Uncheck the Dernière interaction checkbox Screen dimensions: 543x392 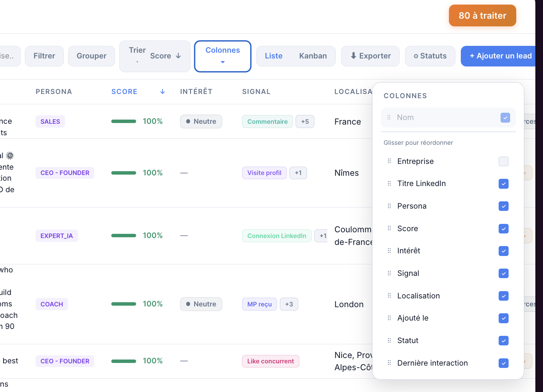(x=504, y=363)
